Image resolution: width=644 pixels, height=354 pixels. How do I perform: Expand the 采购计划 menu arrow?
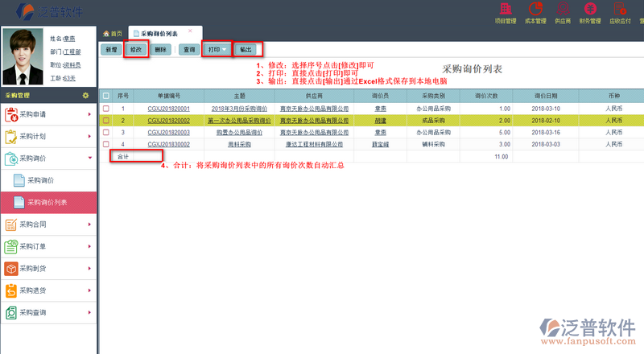pos(89,136)
